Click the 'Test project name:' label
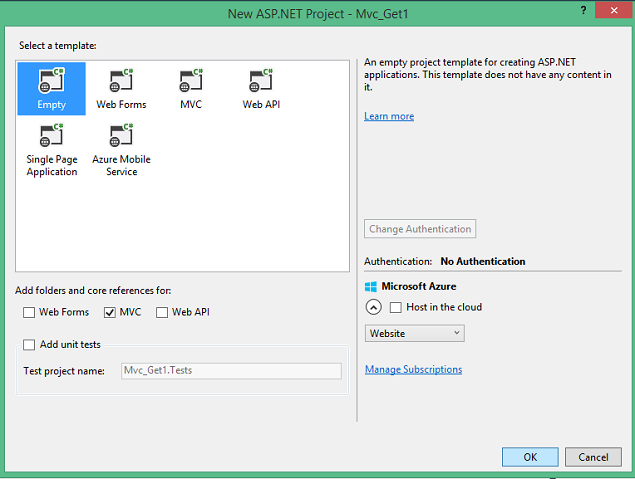The width and height of the screenshot is (635, 479). tap(64, 371)
